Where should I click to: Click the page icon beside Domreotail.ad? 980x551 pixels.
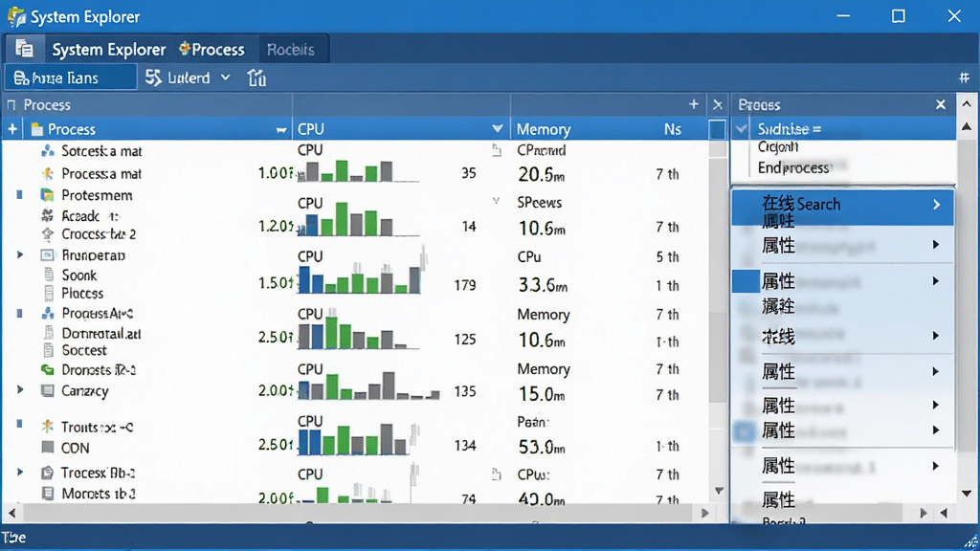(49, 333)
